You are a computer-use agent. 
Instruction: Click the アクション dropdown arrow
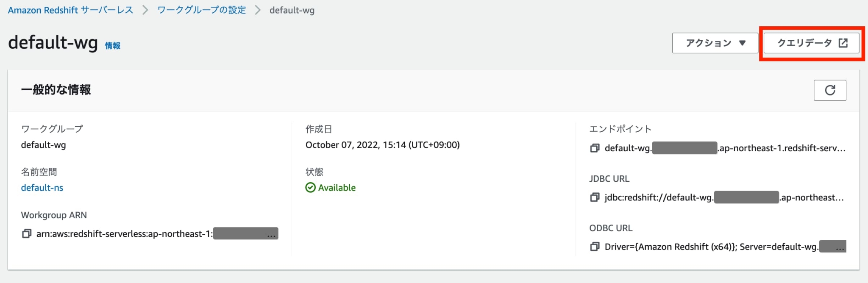click(742, 43)
